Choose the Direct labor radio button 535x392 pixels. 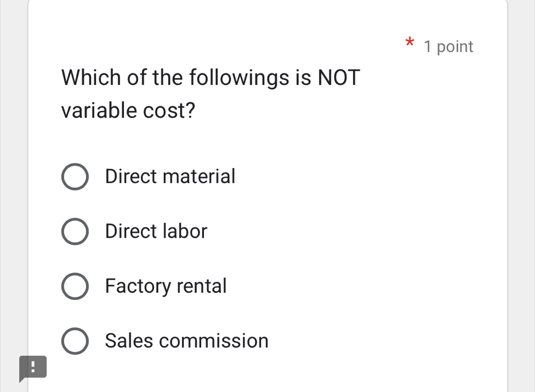pyautogui.click(x=75, y=232)
